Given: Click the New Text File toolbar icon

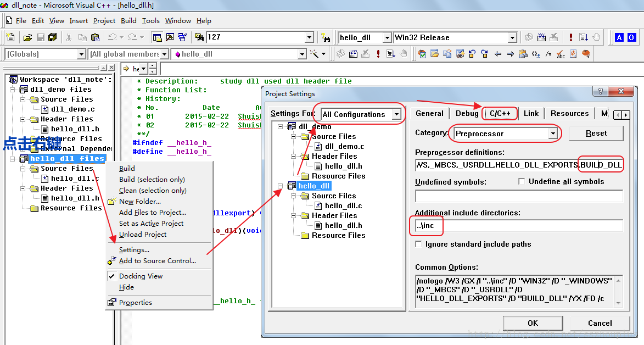Looking at the screenshot, I should click(x=10, y=37).
